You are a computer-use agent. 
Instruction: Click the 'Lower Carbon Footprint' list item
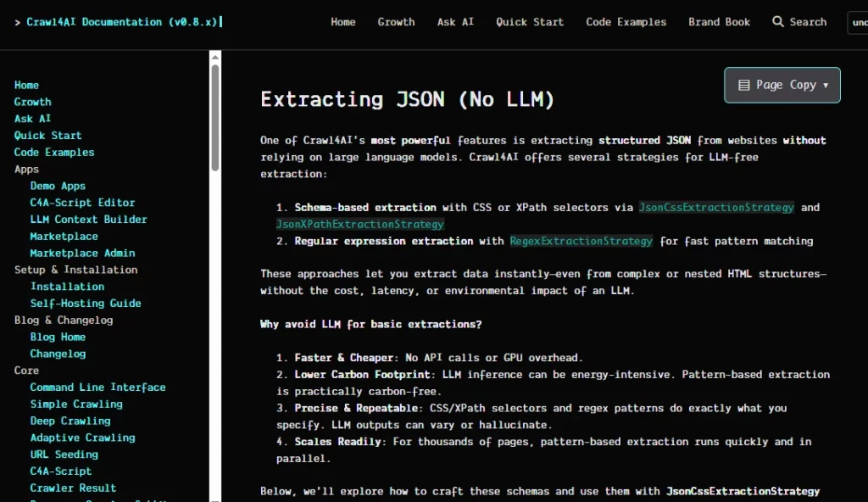pos(554,383)
